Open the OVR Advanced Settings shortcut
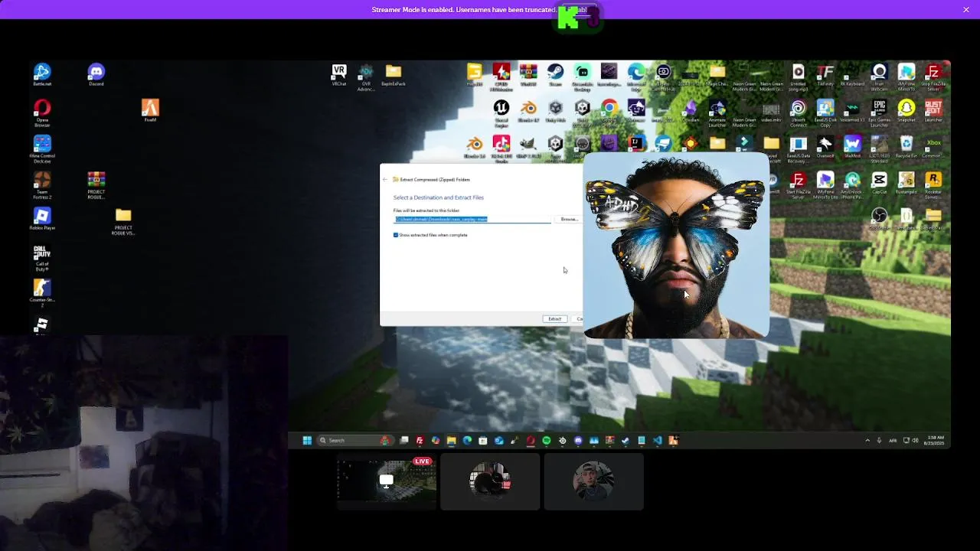 tap(366, 76)
